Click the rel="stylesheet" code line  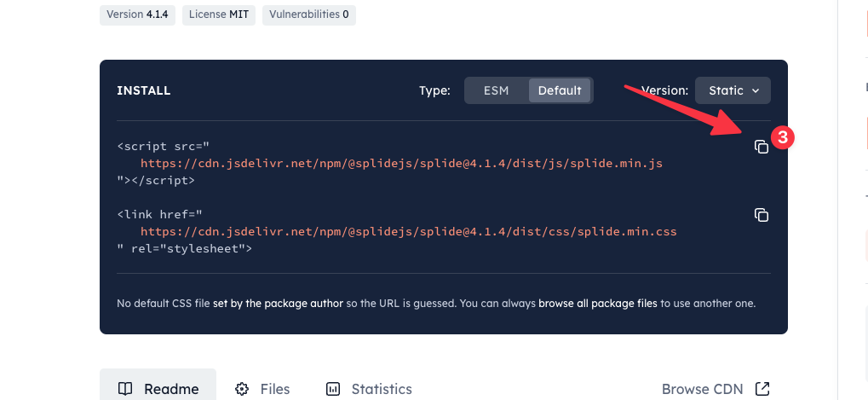[x=184, y=249]
